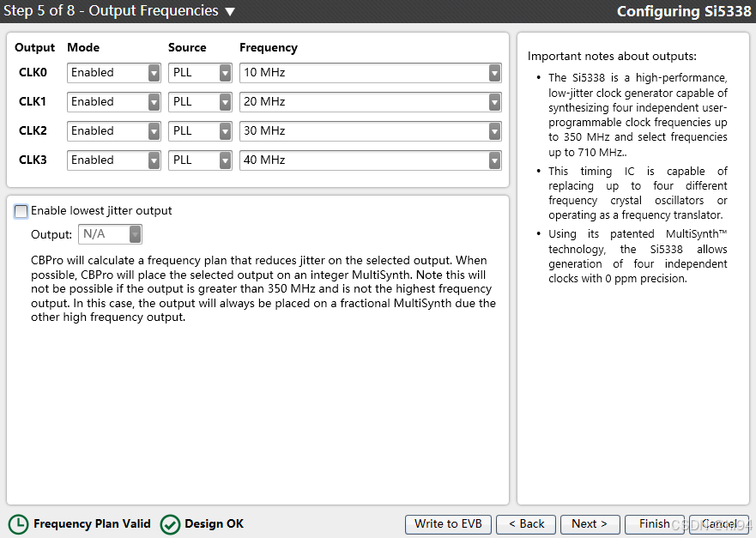Click 'Important notes about outputs:' heading
This screenshot has width=756, height=538.
click(612, 57)
